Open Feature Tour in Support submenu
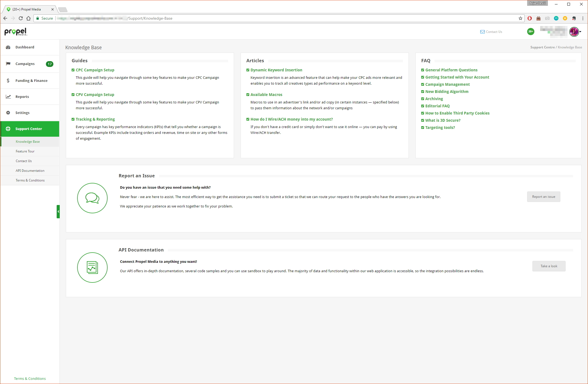 tap(25, 151)
